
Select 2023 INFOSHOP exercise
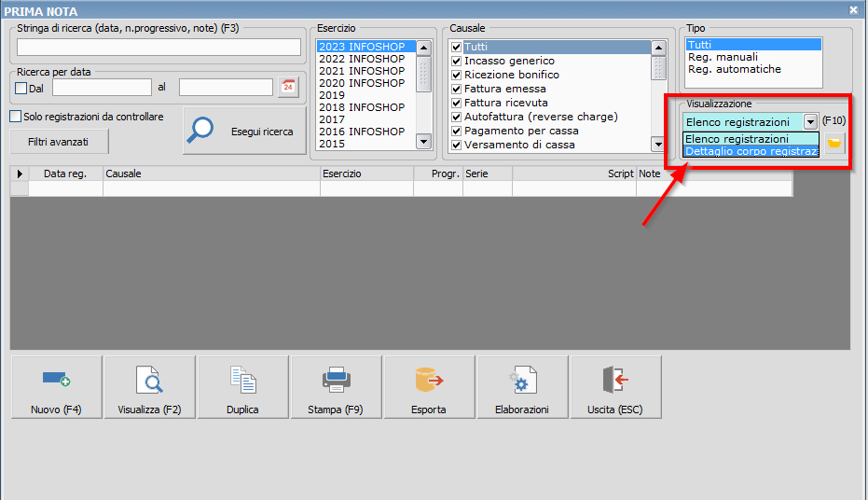(366, 47)
